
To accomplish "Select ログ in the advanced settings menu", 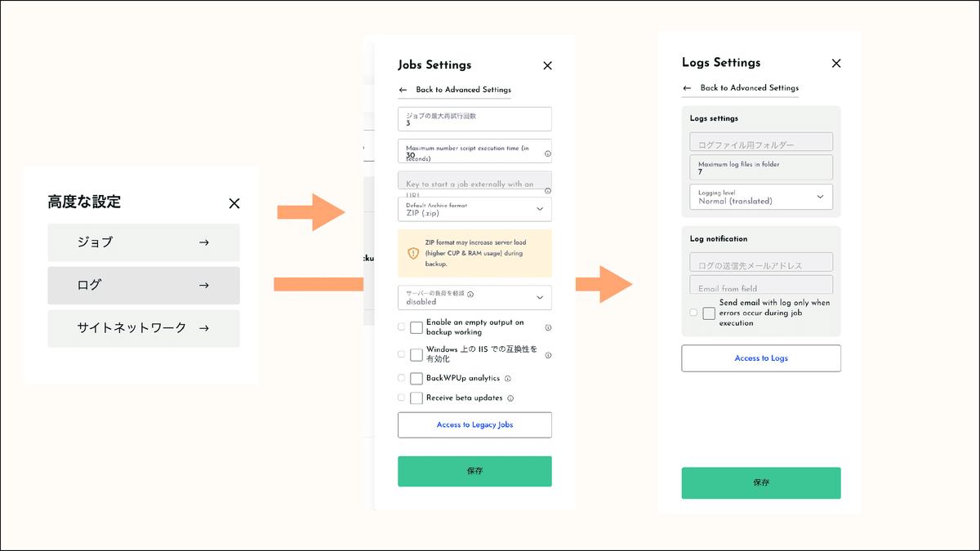I will pyautogui.click(x=144, y=286).
